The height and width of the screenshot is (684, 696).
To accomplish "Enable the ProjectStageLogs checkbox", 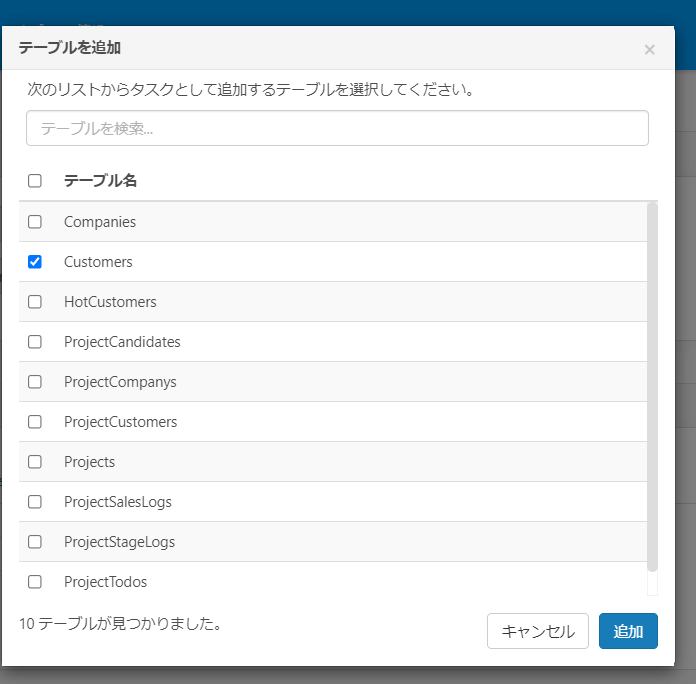I will pos(35,542).
